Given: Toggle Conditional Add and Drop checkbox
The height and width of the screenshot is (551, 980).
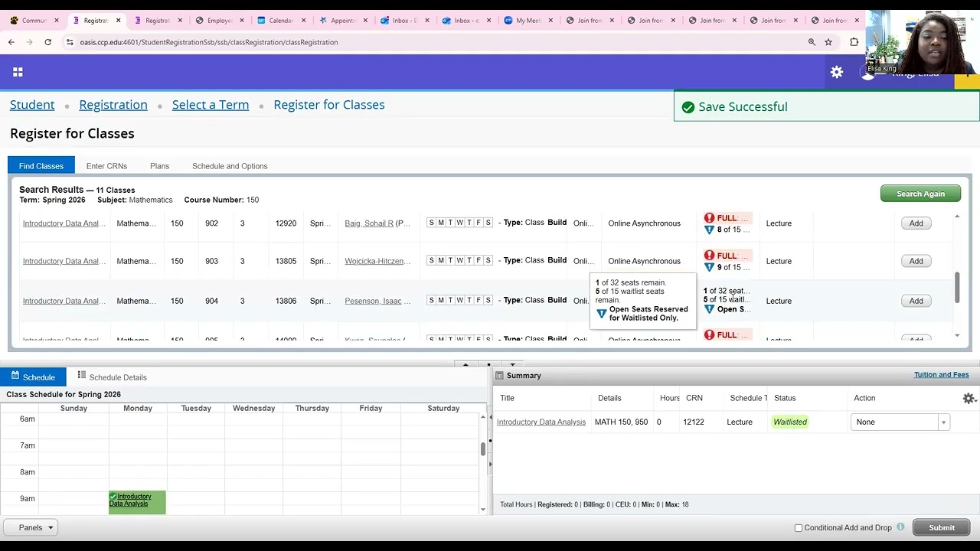Looking at the screenshot, I should (x=799, y=528).
